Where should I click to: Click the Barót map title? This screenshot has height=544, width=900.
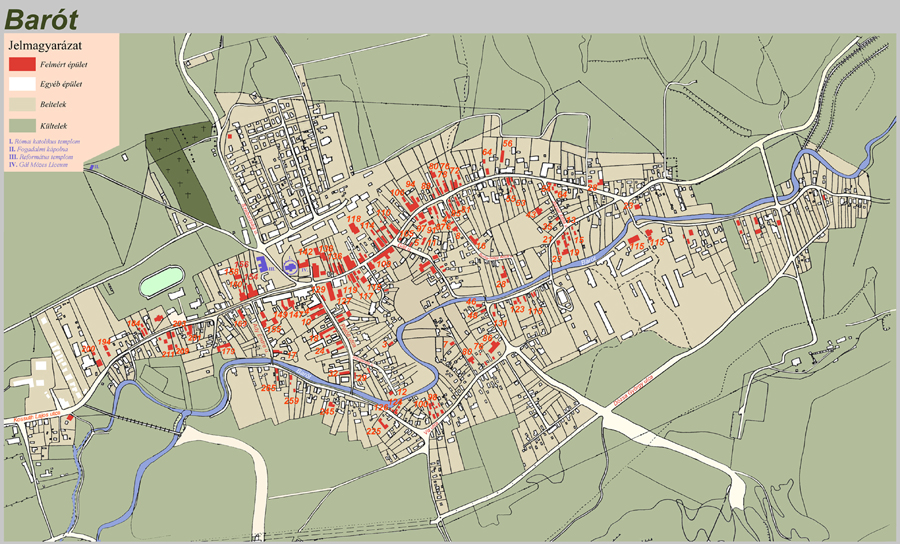tap(41, 17)
